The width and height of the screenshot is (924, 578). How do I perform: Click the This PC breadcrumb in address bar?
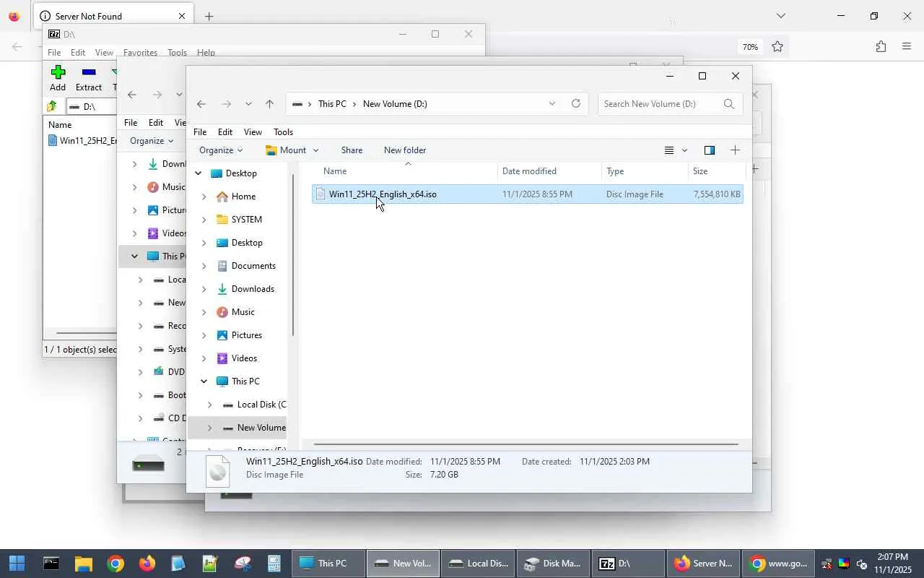tap(332, 104)
